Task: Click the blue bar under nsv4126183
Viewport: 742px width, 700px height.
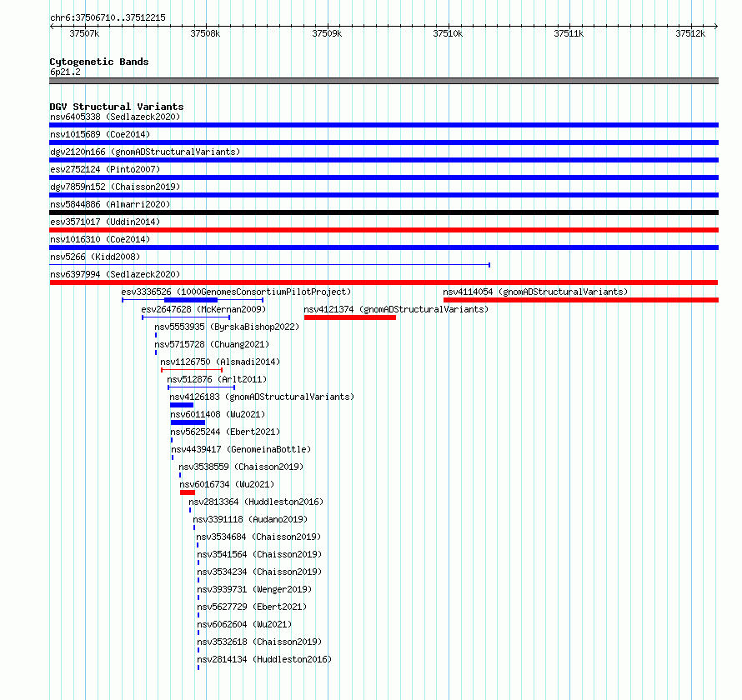Action: click(x=182, y=405)
